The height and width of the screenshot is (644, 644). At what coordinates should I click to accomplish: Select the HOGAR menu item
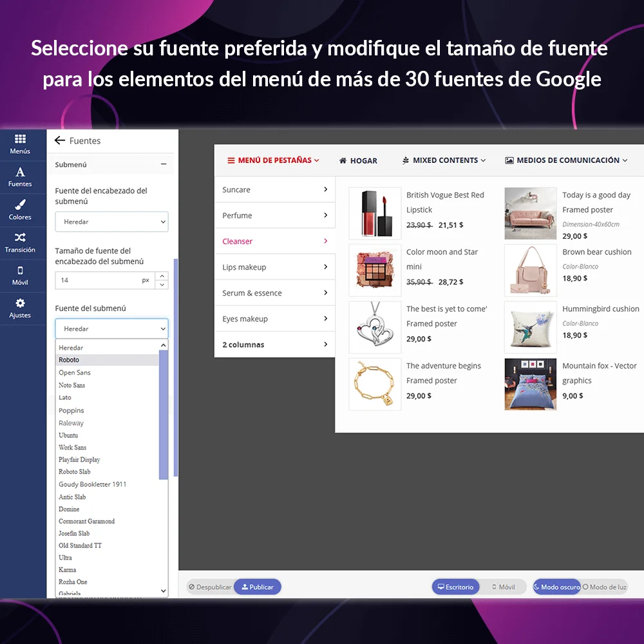tap(358, 160)
